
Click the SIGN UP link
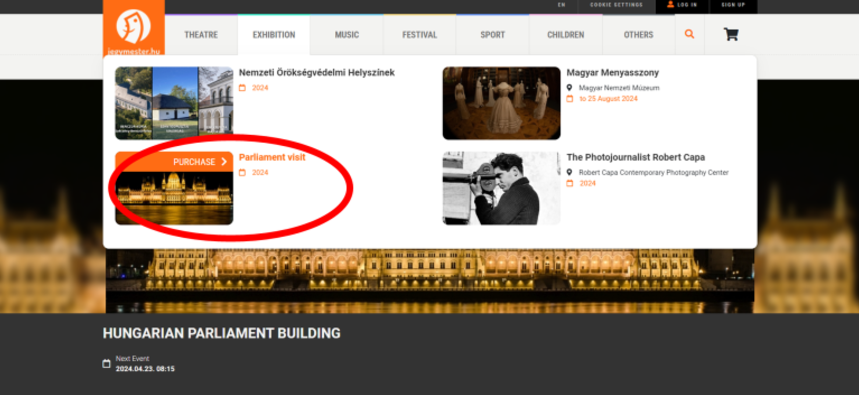pos(733,5)
